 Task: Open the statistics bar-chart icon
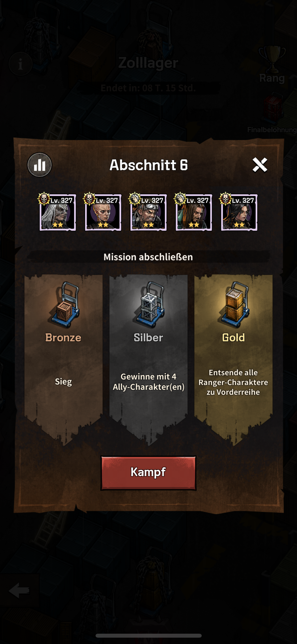tap(40, 165)
